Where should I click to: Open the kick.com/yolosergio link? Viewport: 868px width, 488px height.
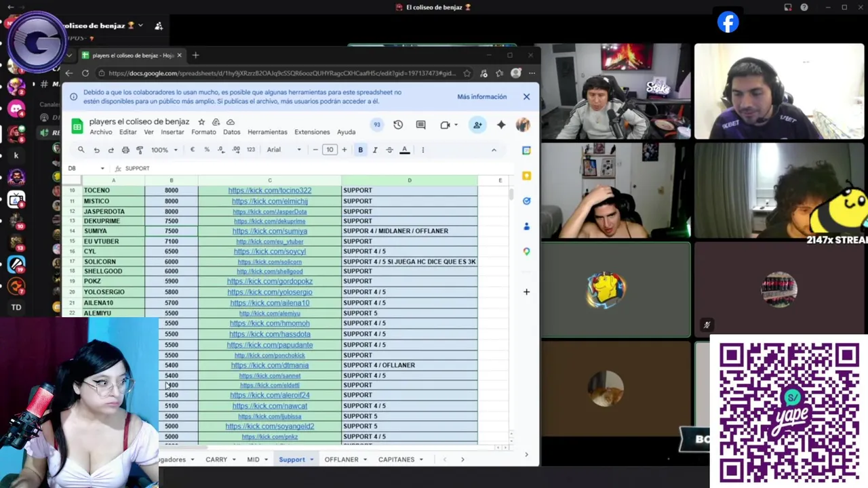click(x=270, y=292)
